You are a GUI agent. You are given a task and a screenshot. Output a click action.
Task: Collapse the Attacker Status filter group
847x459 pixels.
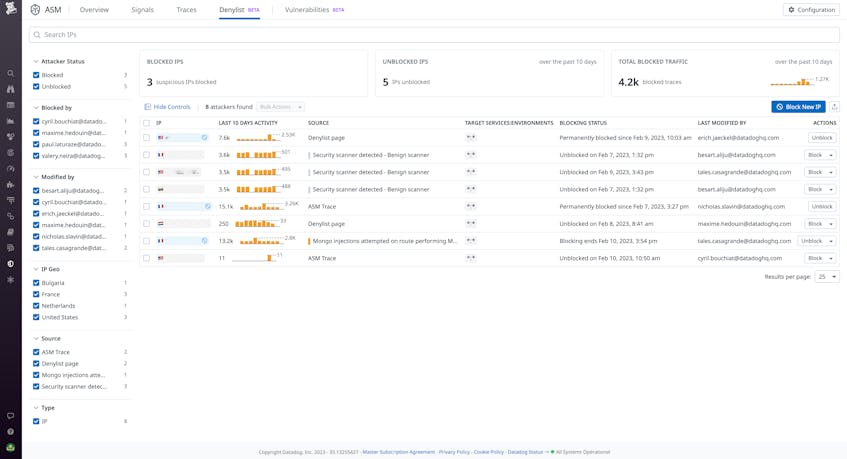pyautogui.click(x=36, y=62)
